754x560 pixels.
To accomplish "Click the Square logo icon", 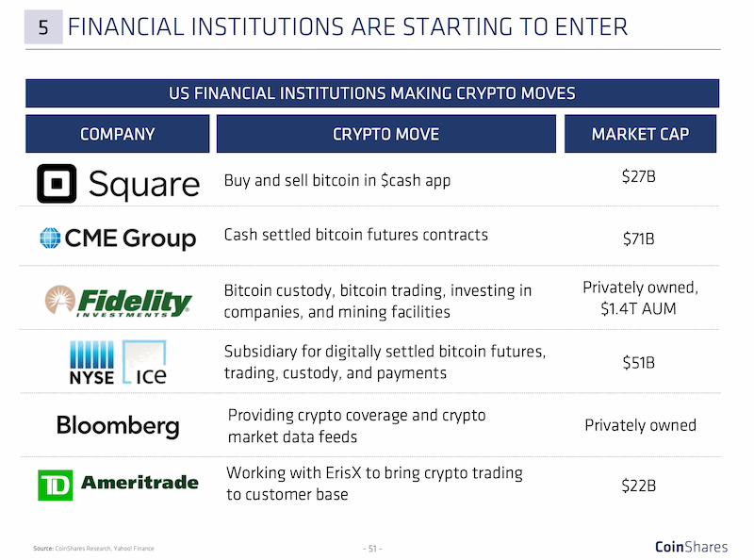I will [x=57, y=183].
